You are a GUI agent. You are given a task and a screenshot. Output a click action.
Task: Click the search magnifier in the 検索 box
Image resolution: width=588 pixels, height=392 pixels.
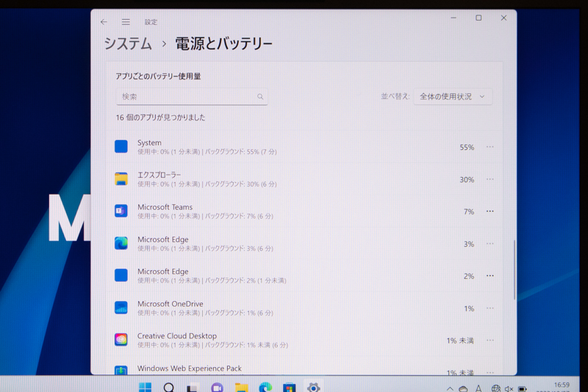260,97
